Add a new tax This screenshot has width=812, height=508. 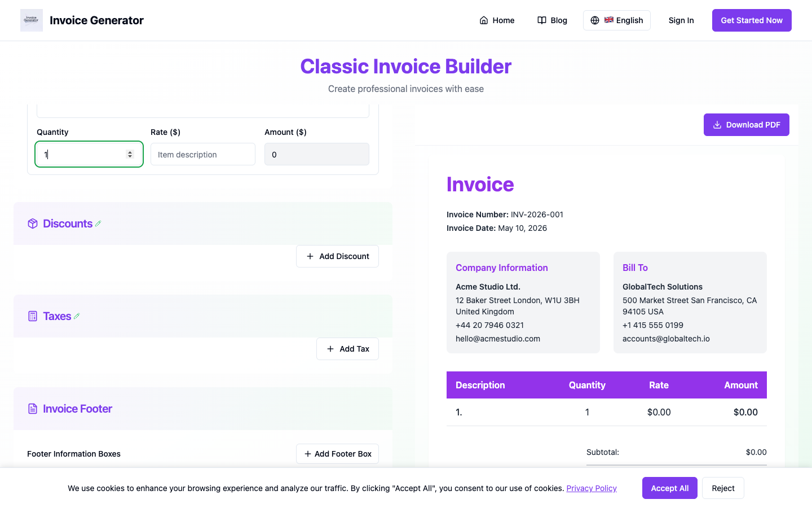pyautogui.click(x=347, y=349)
